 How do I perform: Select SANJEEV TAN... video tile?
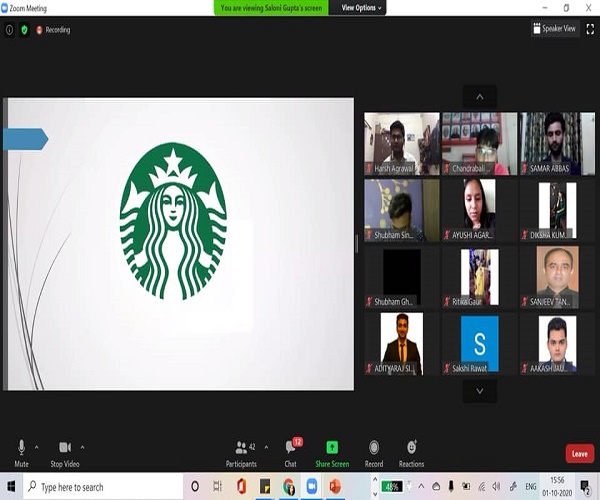(558, 277)
